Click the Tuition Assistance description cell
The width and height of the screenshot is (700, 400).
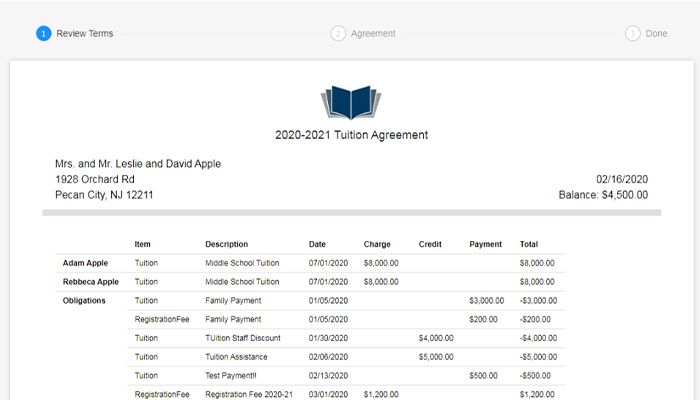pos(236,357)
